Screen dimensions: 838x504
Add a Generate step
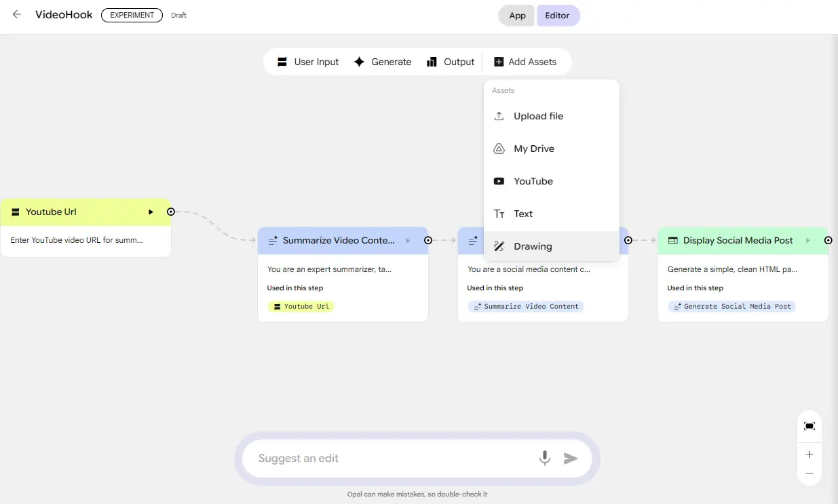(x=383, y=62)
